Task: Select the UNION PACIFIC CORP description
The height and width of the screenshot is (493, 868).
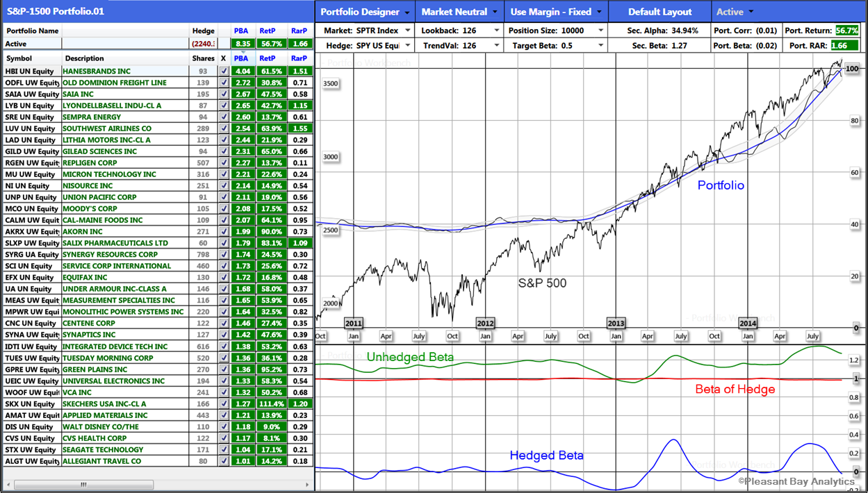Action: click(125, 197)
